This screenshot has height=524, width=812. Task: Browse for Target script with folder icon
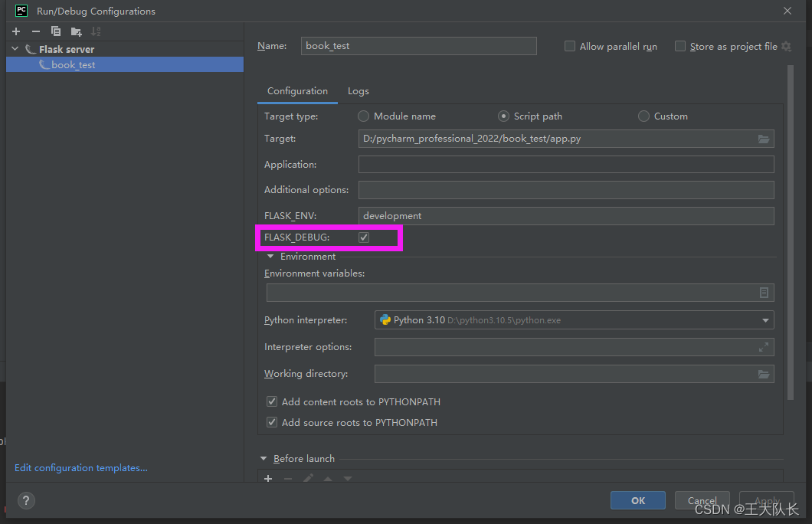click(x=763, y=139)
